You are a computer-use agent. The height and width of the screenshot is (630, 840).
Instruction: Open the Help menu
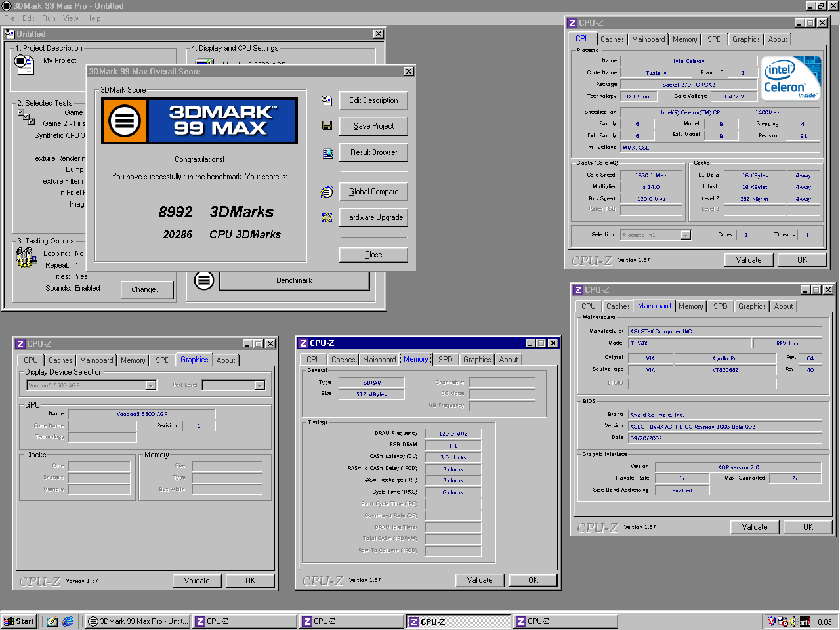[x=93, y=18]
